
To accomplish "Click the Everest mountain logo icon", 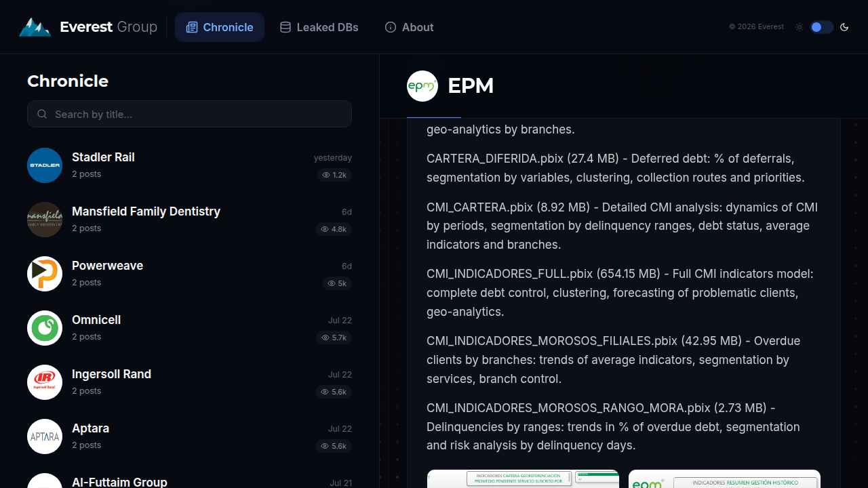I will 35,27.
